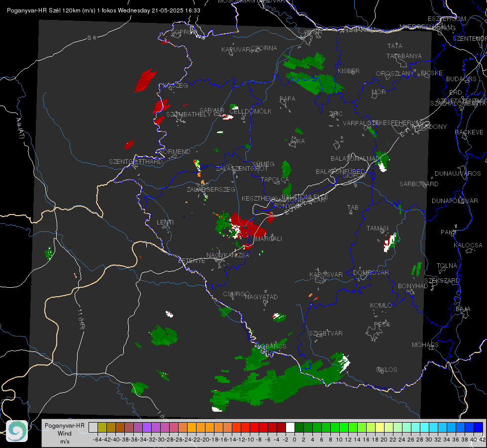Click the SZEKSZÁRD city label

(x=442, y=280)
